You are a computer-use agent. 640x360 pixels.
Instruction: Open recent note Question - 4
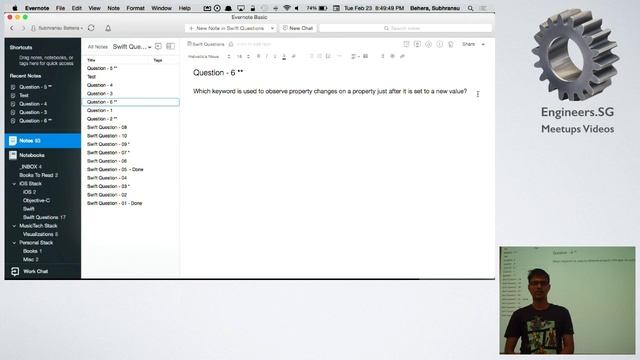[x=33, y=104]
